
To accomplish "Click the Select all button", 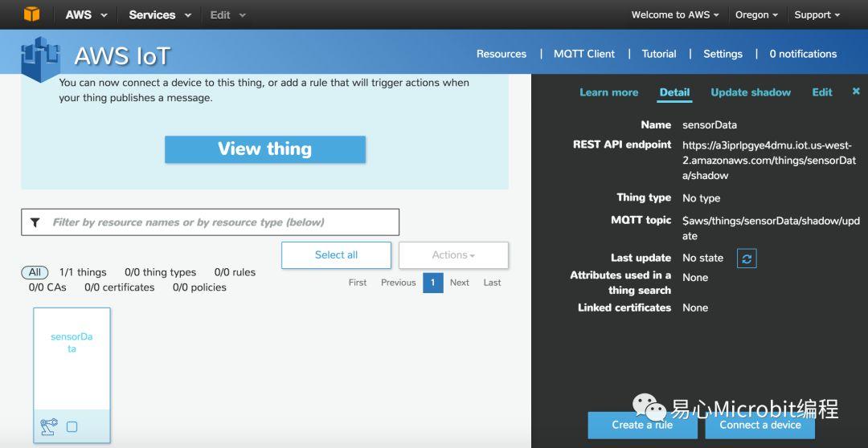I will coord(336,255).
